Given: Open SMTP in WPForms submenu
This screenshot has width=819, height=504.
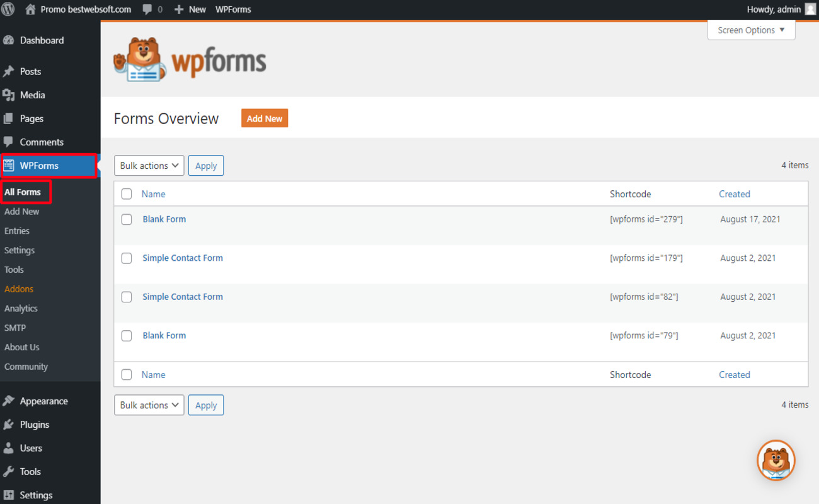Looking at the screenshot, I should coord(15,328).
